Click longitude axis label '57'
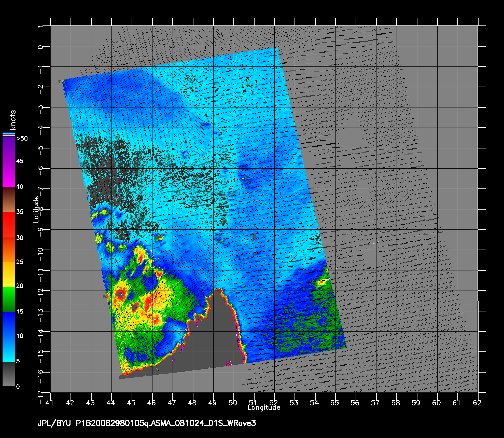504x438 pixels. pyautogui.click(x=375, y=403)
